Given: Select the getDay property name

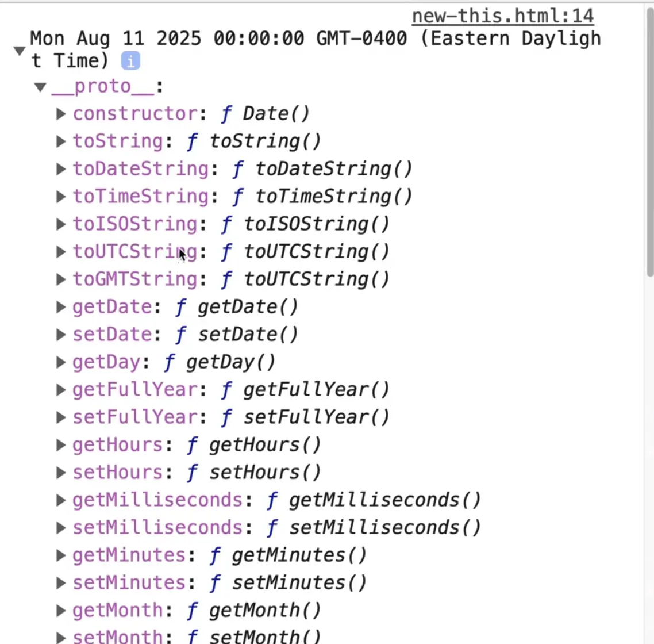Looking at the screenshot, I should [106, 362].
